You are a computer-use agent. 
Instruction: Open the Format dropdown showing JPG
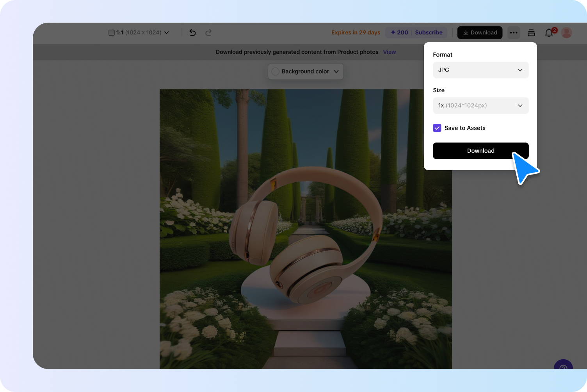[x=480, y=70]
